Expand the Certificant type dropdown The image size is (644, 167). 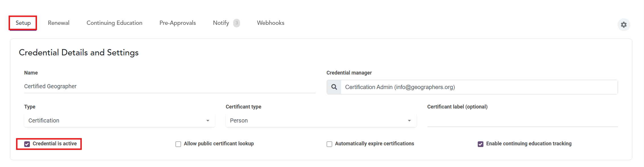321,120
